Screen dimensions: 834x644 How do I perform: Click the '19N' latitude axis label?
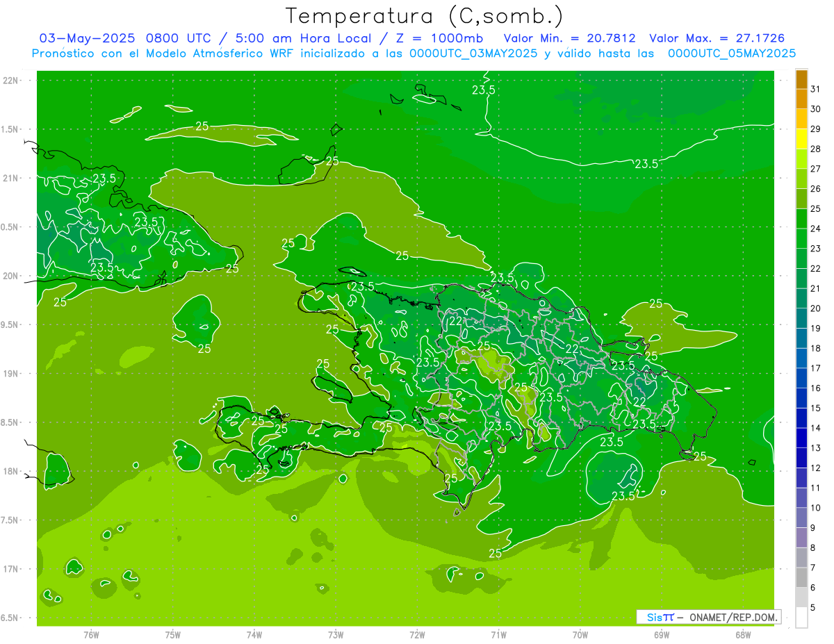(12, 373)
